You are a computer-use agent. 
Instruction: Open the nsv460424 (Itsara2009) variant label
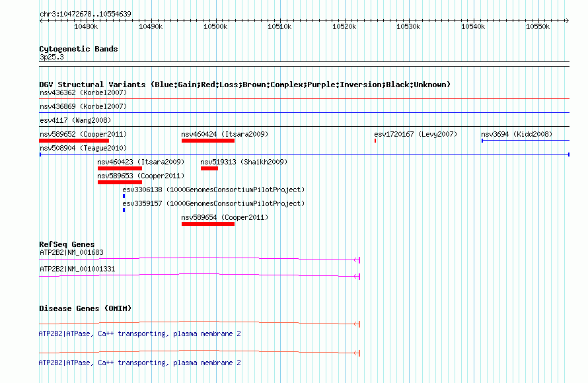[x=225, y=134]
